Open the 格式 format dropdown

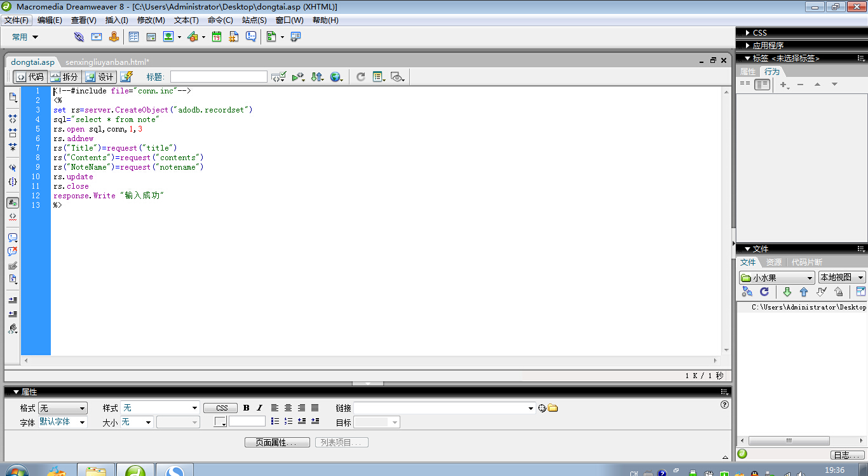tap(63, 408)
